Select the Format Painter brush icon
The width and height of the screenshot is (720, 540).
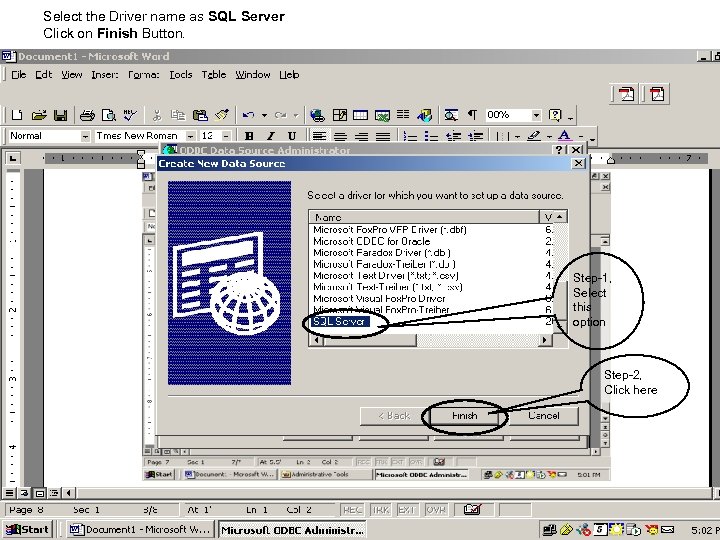click(x=222, y=115)
